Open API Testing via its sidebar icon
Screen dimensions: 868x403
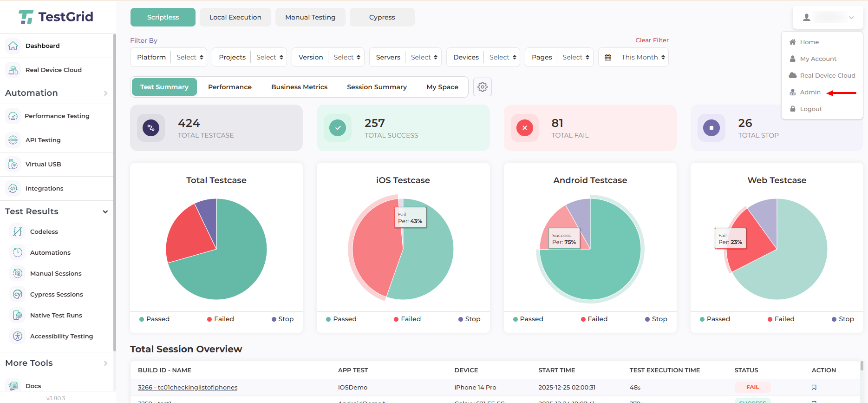coord(13,140)
